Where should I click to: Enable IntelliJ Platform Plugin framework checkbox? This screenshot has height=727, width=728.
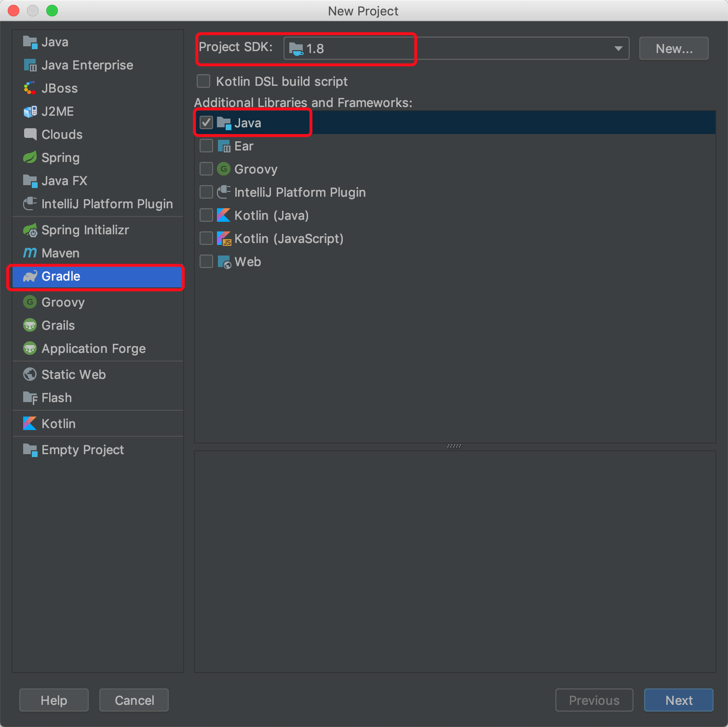pos(206,192)
